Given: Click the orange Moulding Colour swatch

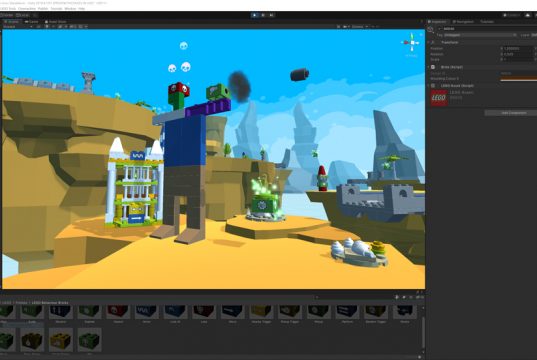Looking at the screenshot, I should 519,79.
